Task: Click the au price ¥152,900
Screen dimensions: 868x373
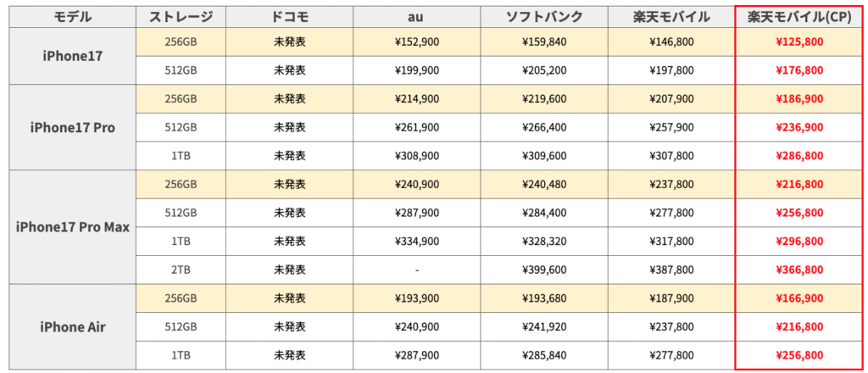Action: [x=417, y=42]
